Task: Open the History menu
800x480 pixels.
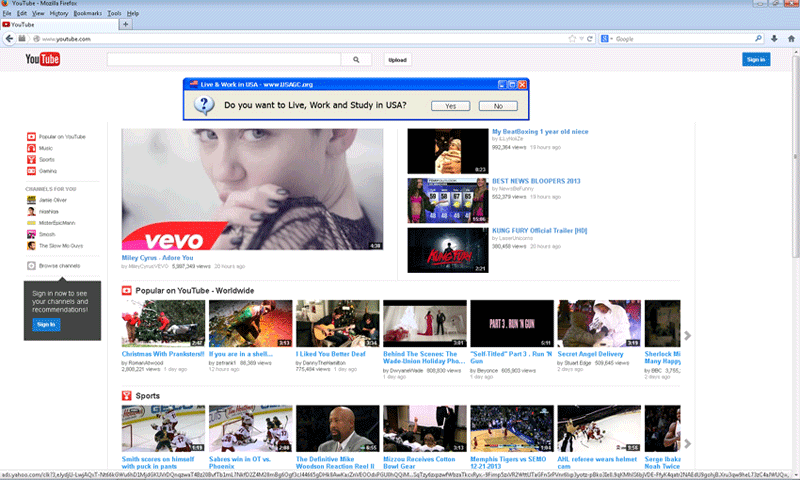Action: pos(59,13)
